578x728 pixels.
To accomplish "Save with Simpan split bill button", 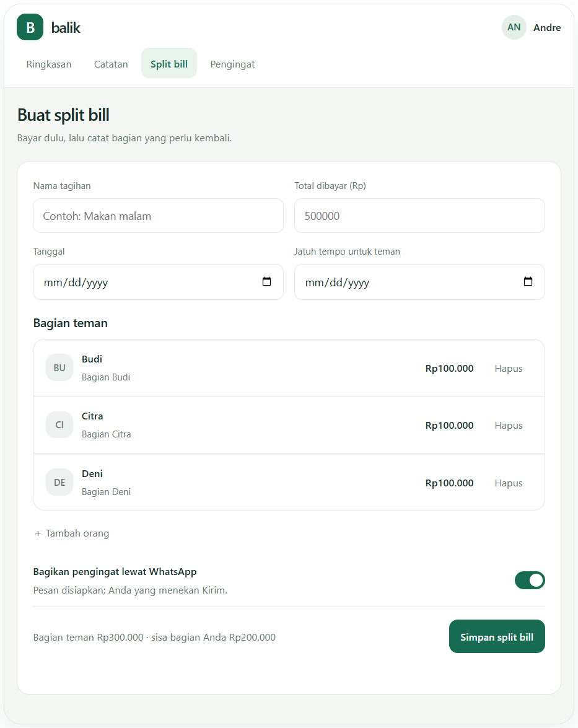I will (497, 636).
